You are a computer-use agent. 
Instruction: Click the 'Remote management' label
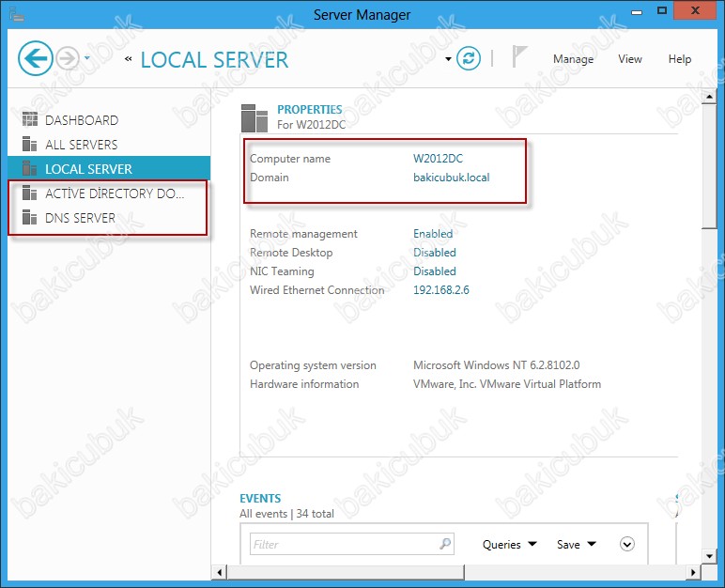303,234
